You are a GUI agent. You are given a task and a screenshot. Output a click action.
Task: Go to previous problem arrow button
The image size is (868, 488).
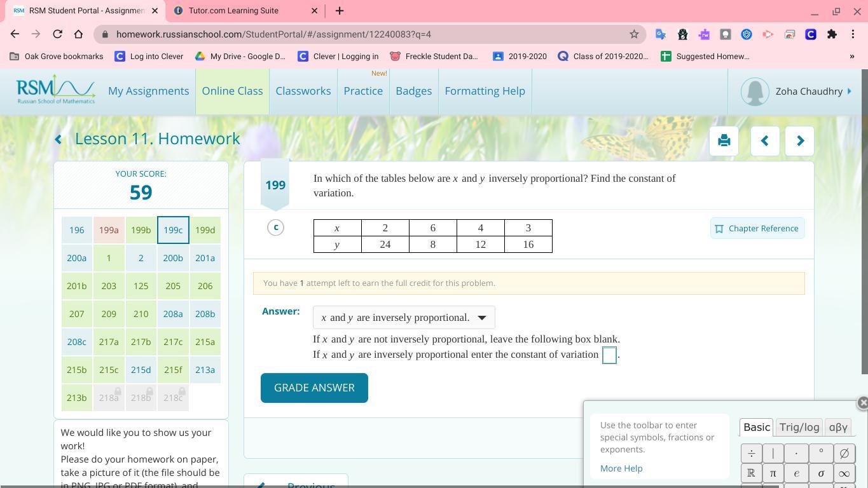[x=765, y=140]
